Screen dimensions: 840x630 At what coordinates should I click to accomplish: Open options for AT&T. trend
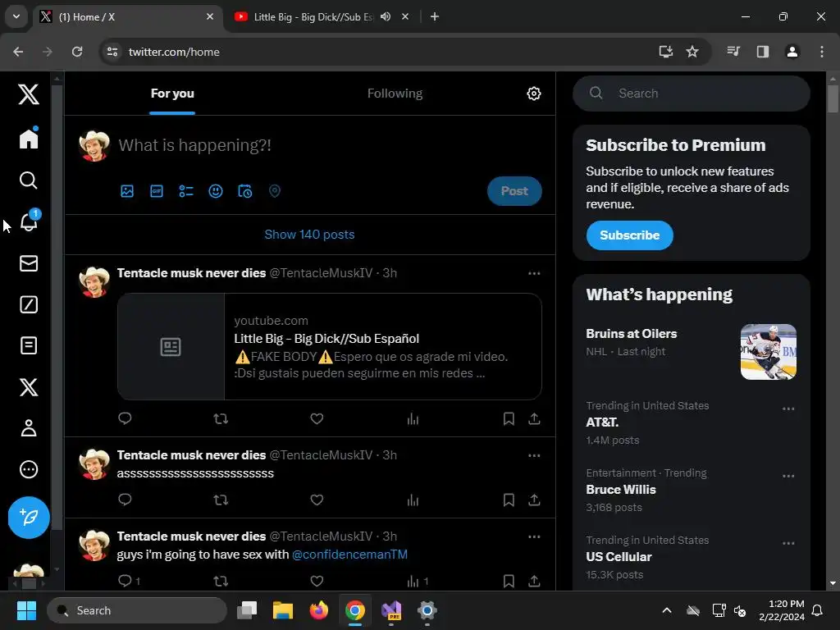(x=788, y=409)
